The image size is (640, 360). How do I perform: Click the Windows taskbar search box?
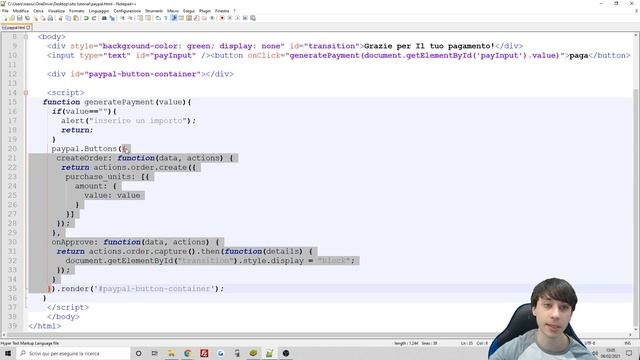[x=73, y=353]
